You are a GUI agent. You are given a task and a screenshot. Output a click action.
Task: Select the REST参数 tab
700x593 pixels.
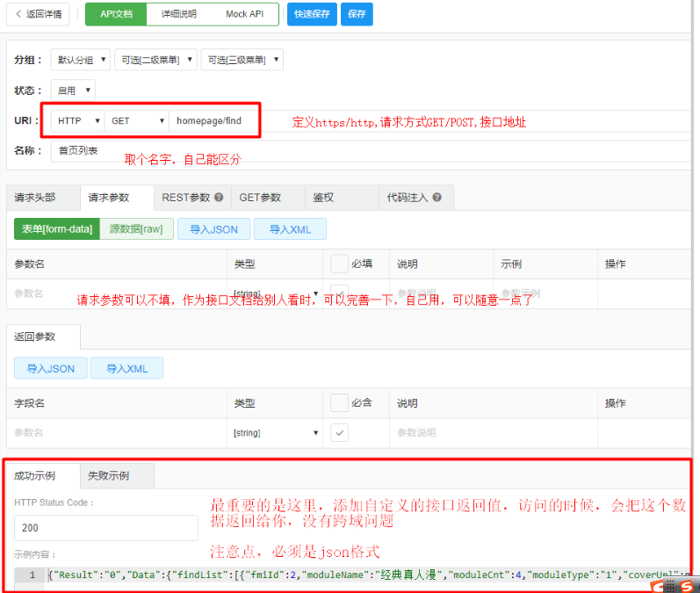192,198
